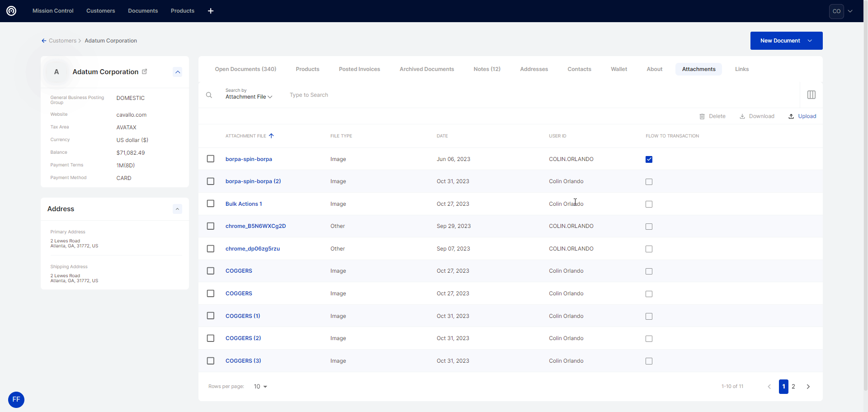Image resolution: width=868 pixels, height=412 pixels.
Task: Open the Search by Attachment File dropdown
Action: [249, 97]
